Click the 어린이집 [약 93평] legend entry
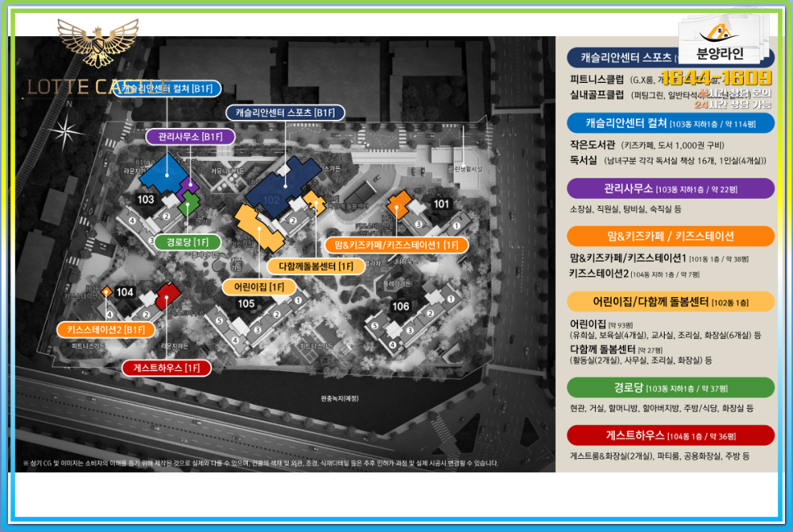Viewport: 793px width, 532px height. pyautogui.click(x=602, y=323)
